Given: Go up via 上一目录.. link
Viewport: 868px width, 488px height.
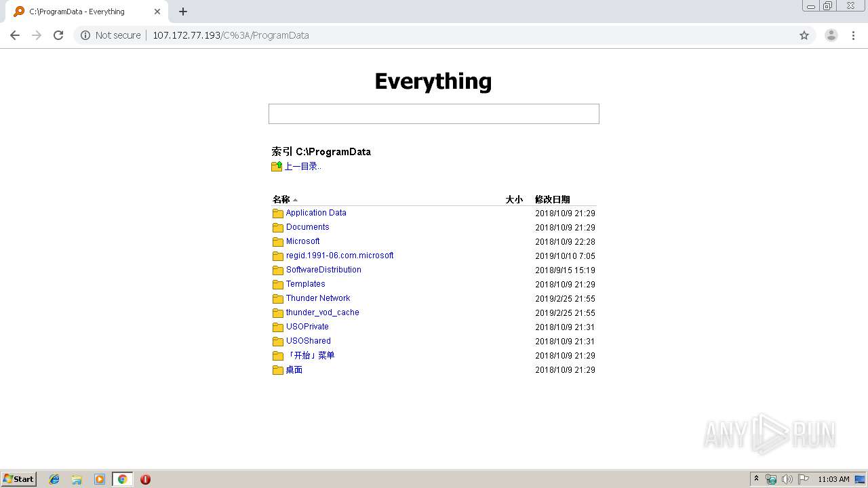Looking at the screenshot, I should pyautogui.click(x=302, y=166).
